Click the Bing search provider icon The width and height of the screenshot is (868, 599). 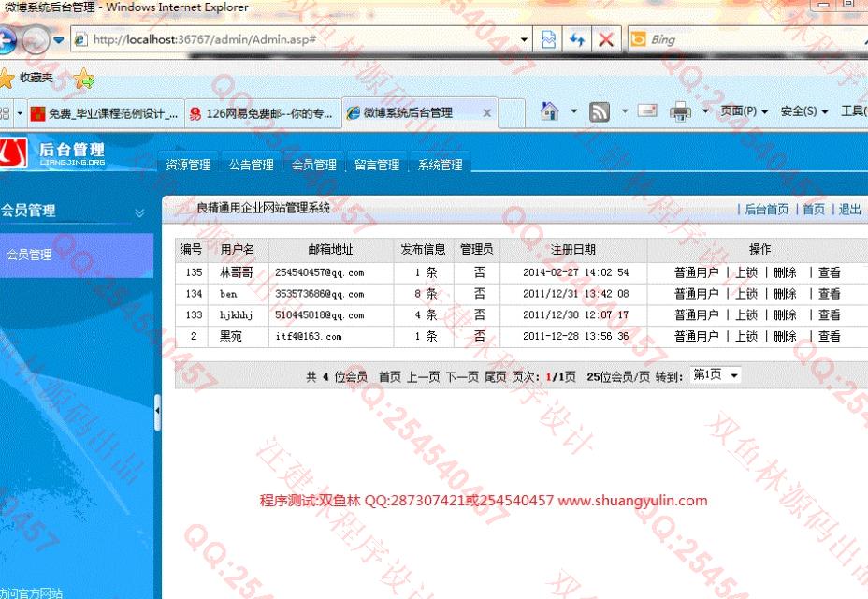[638, 39]
